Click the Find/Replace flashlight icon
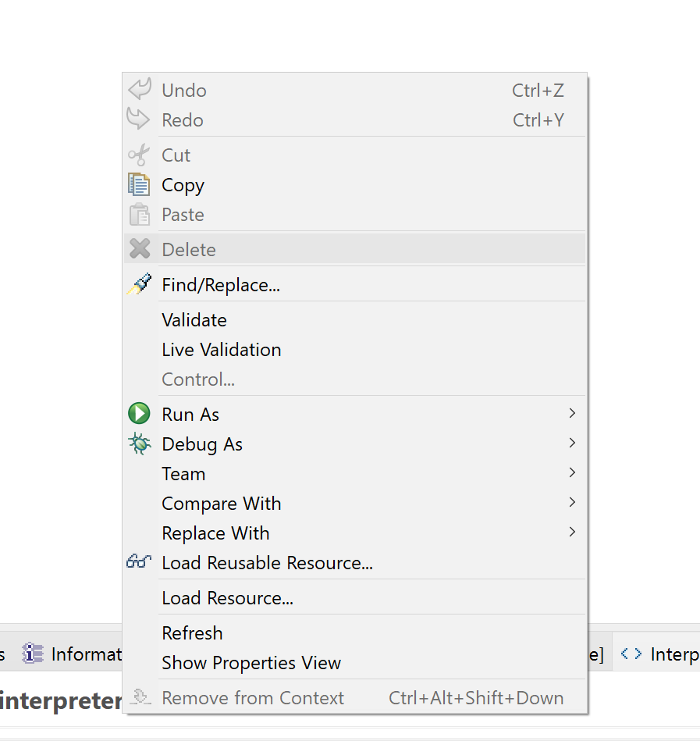The height and width of the screenshot is (741, 700). (139, 285)
